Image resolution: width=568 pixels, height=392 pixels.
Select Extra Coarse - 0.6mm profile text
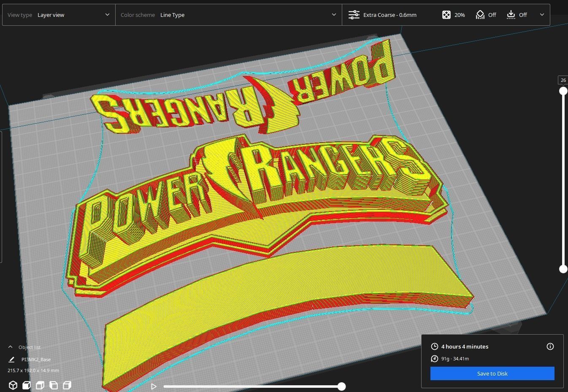click(x=389, y=15)
